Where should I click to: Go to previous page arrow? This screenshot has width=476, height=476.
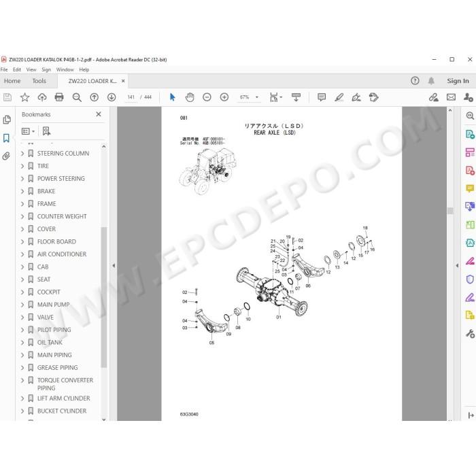click(x=94, y=97)
